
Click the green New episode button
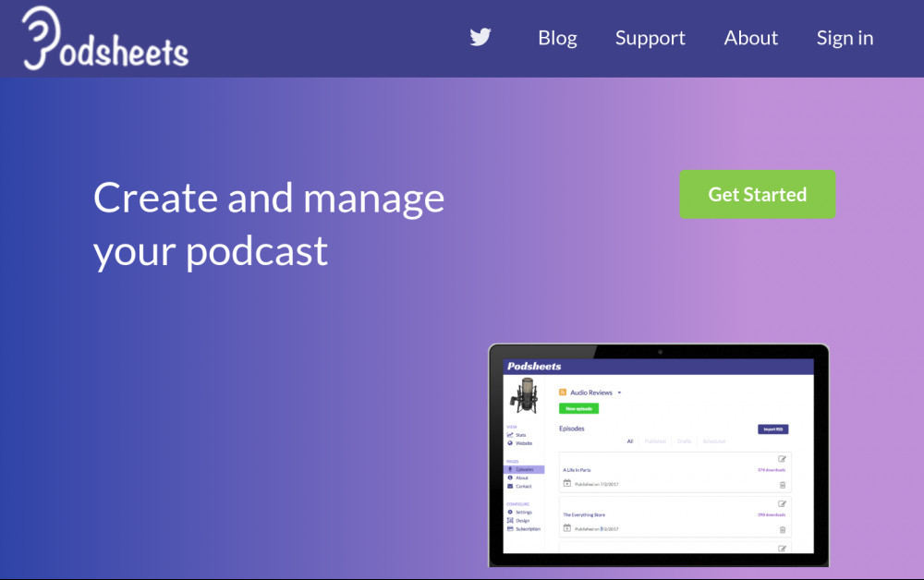coord(578,408)
